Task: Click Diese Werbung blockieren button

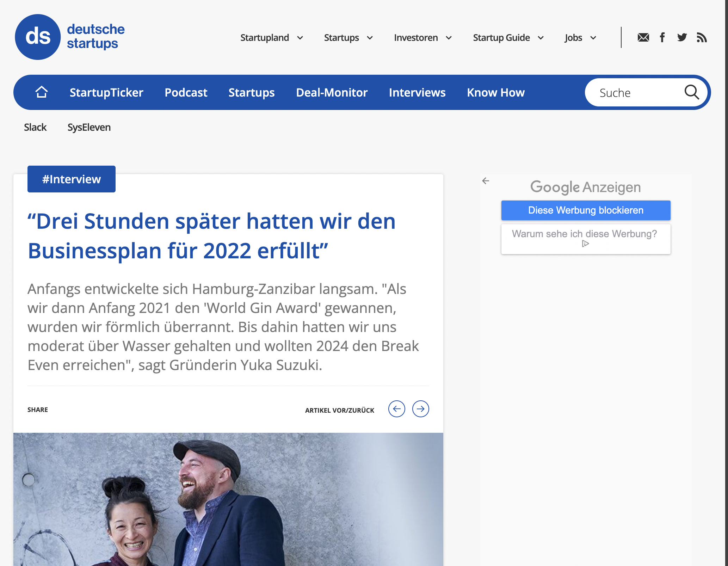Action: tap(586, 210)
